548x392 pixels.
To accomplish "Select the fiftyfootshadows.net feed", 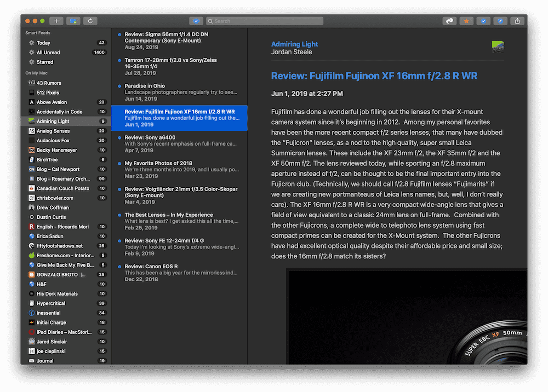I will tap(66, 246).
